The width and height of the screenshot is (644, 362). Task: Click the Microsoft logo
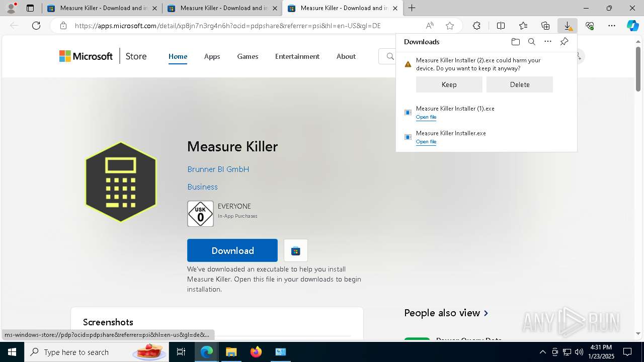click(86, 56)
